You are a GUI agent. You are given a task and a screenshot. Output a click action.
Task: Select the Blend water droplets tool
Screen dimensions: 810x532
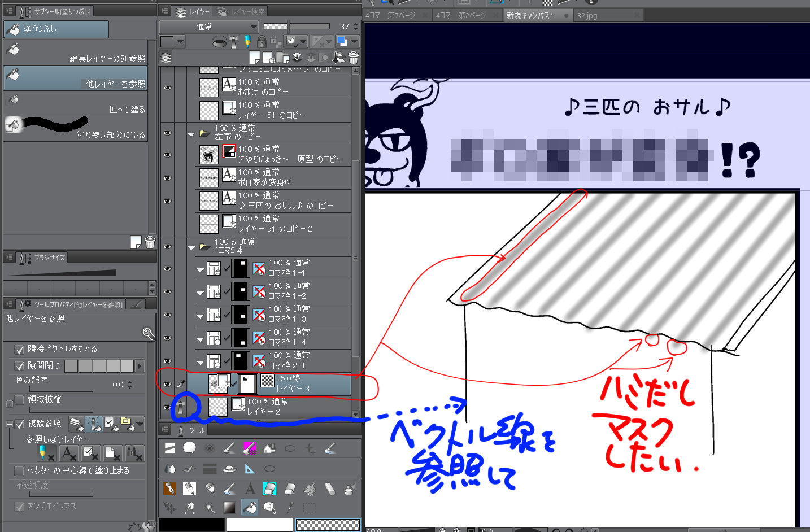click(x=169, y=469)
